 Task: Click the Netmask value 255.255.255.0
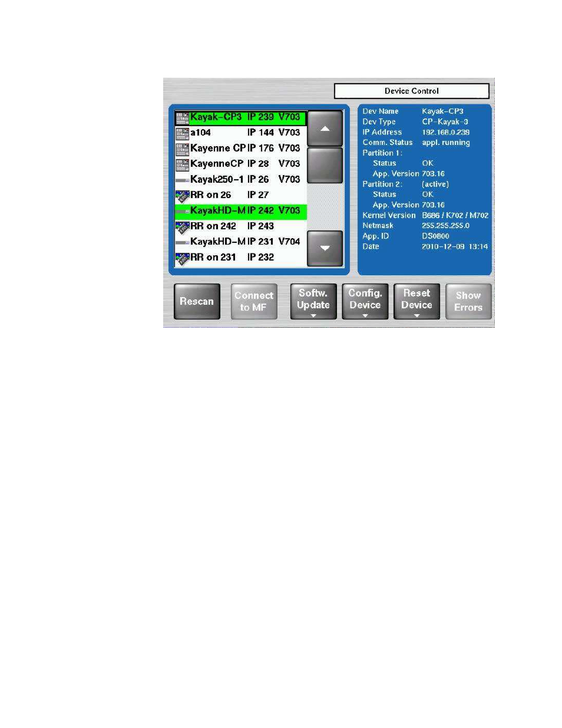tap(446, 226)
